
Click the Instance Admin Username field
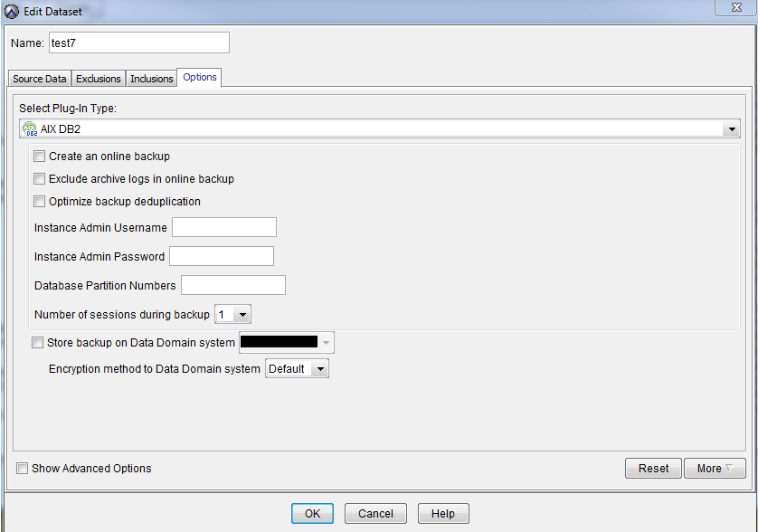pos(223,226)
